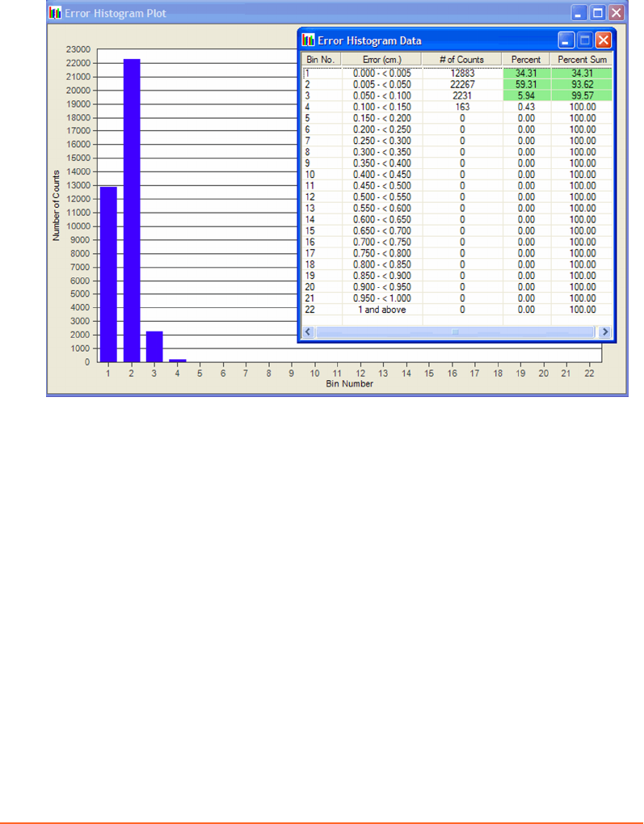Click the Percent Sum cell 93.62

point(583,85)
